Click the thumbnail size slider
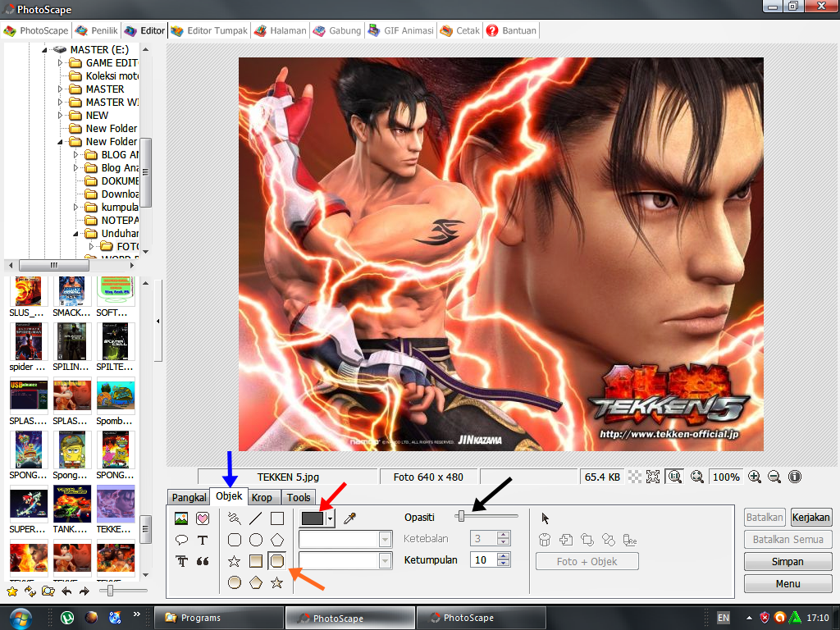The image size is (840, 630). pyautogui.click(x=123, y=591)
